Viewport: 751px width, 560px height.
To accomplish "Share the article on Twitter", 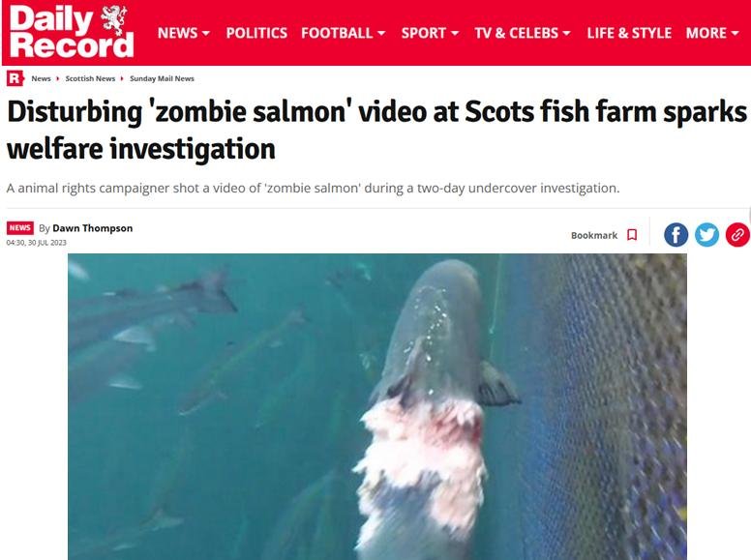I will [x=706, y=235].
